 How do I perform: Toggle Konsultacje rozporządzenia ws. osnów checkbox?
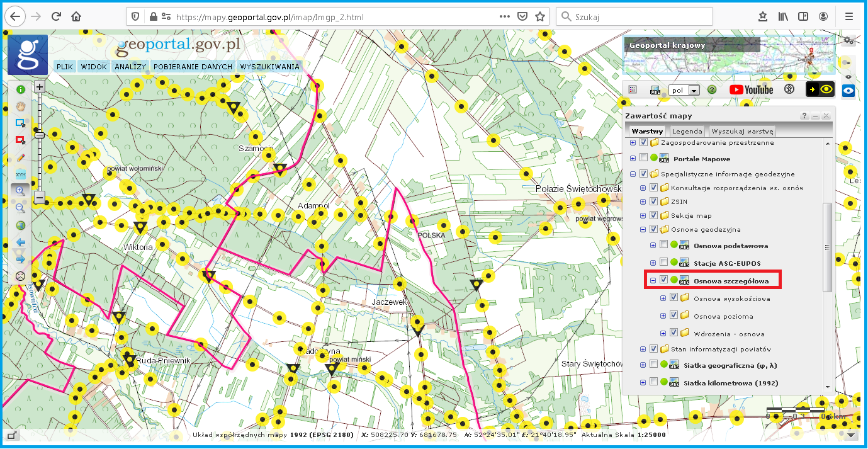tap(653, 188)
